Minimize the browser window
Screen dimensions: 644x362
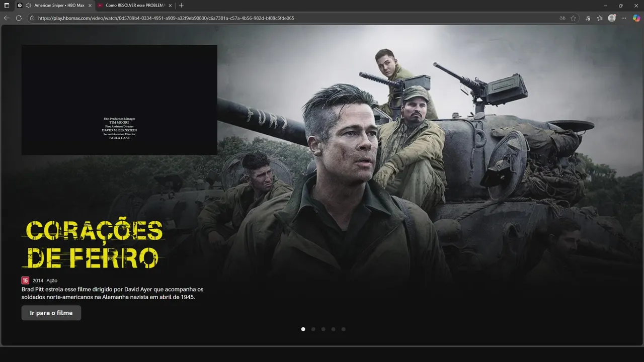(605, 6)
